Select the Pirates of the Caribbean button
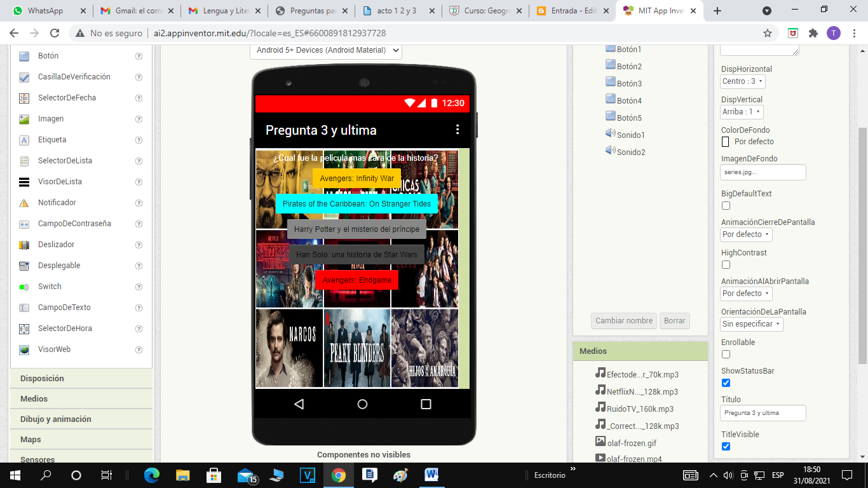Screen dimensions: 868x488 click(x=356, y=204)
